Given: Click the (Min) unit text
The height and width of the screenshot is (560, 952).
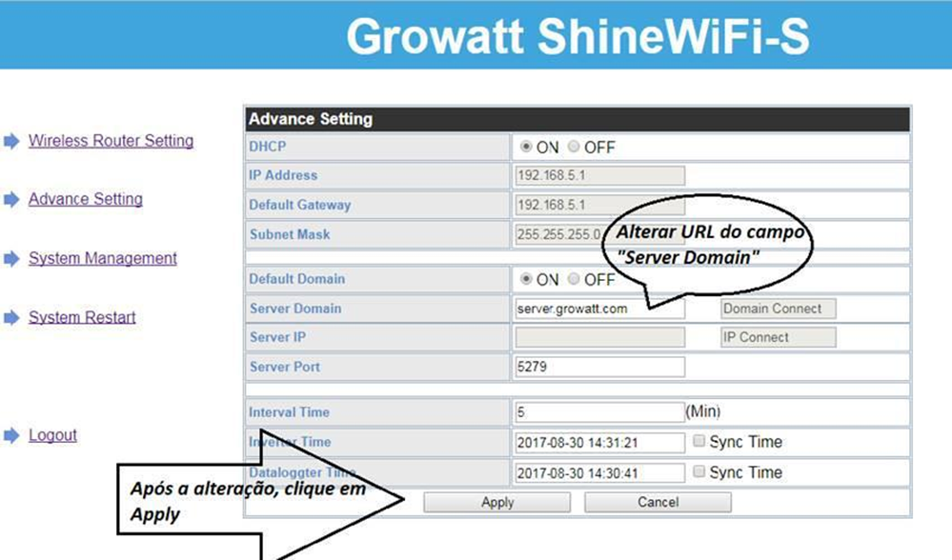Looking at the screenshot, I should (x=703, y=411).
